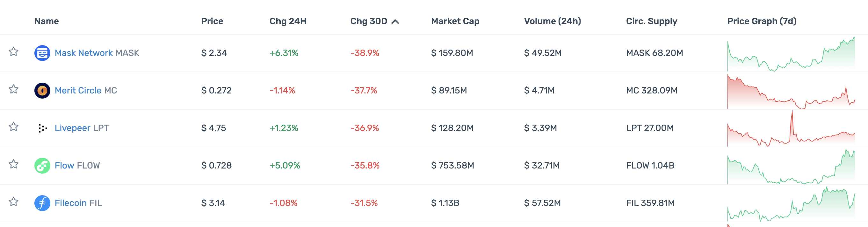Sort table by Price header
868x227 pixels.
click(212, 21)
